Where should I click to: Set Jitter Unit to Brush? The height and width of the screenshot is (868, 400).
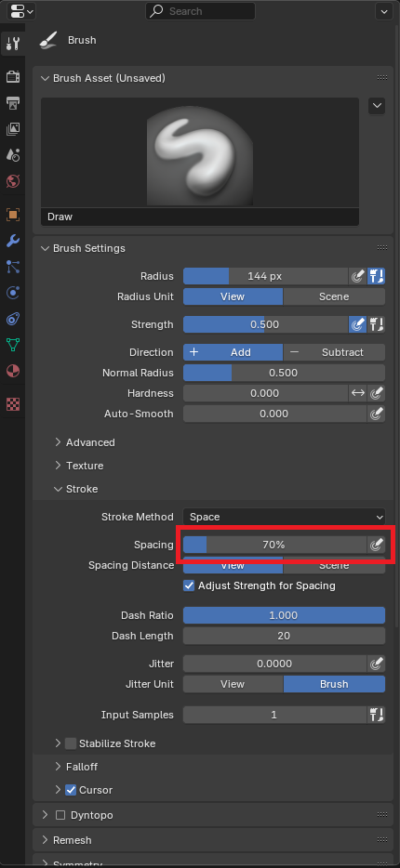334,684
